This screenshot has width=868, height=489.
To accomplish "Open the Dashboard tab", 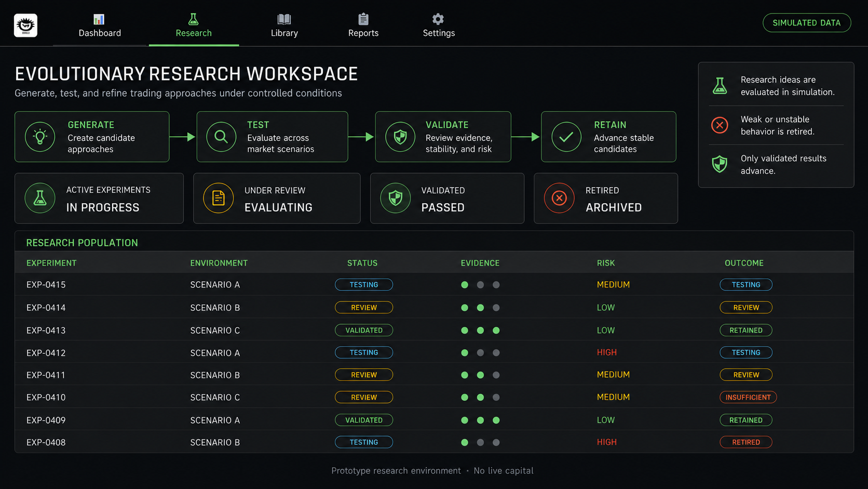I will point(100,25).
